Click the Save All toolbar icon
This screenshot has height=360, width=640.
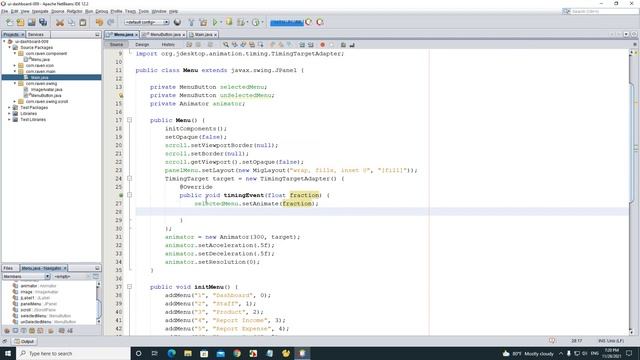(x=43, y=22)
